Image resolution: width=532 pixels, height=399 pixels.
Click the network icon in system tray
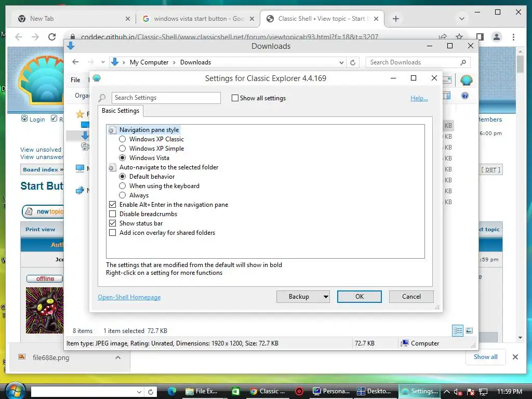484,392
